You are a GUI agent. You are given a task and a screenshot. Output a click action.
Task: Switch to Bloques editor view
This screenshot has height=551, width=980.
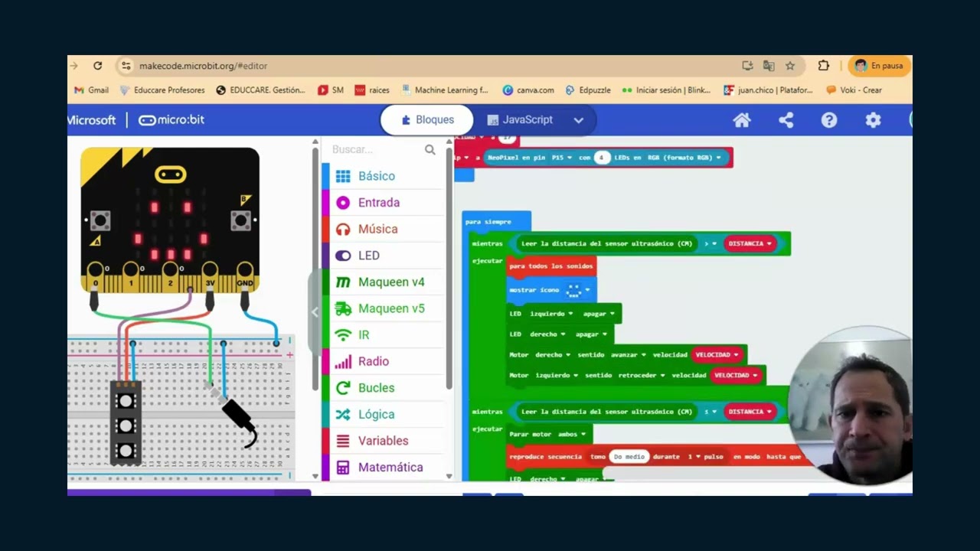point(427,120)
